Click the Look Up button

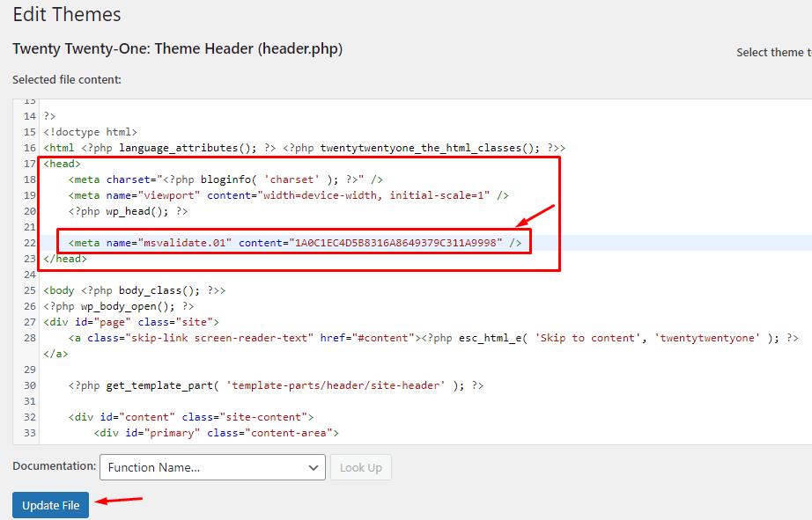(360, 467)
